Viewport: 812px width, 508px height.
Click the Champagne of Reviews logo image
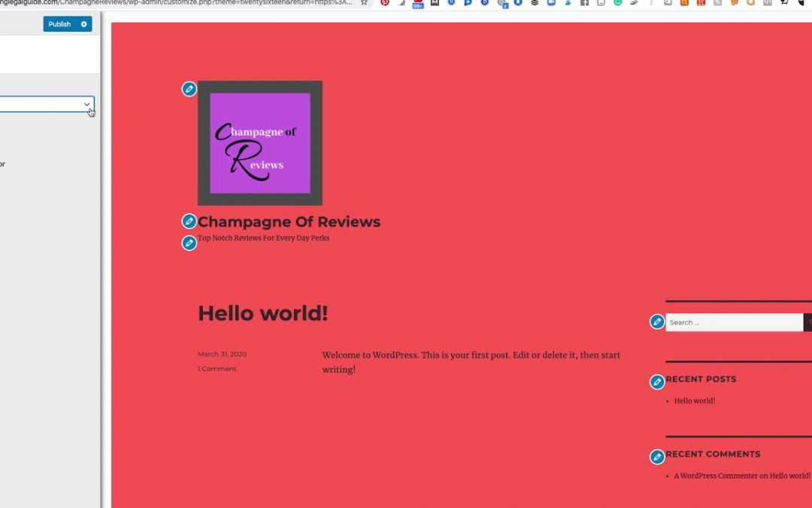(260, 143)
